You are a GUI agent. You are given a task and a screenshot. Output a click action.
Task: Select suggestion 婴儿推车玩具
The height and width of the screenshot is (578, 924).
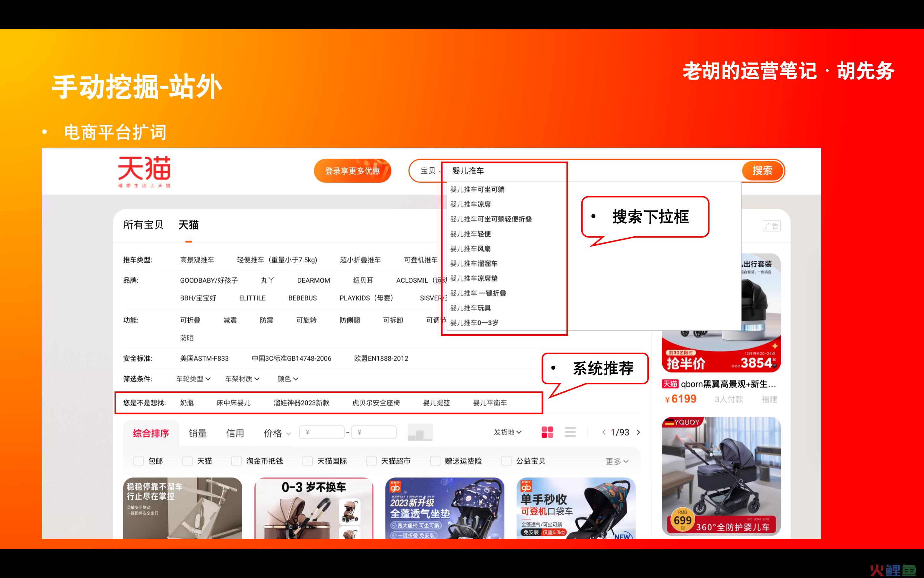coord(470,308)
